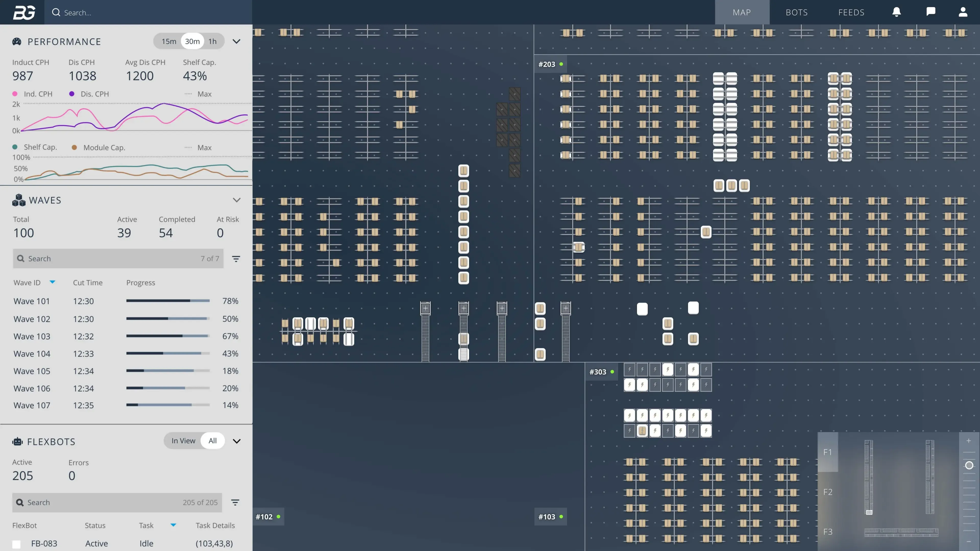The image size is (980, 551).
Task: Switch FlexBots view to In View
Action: click(x=183, y=441)
